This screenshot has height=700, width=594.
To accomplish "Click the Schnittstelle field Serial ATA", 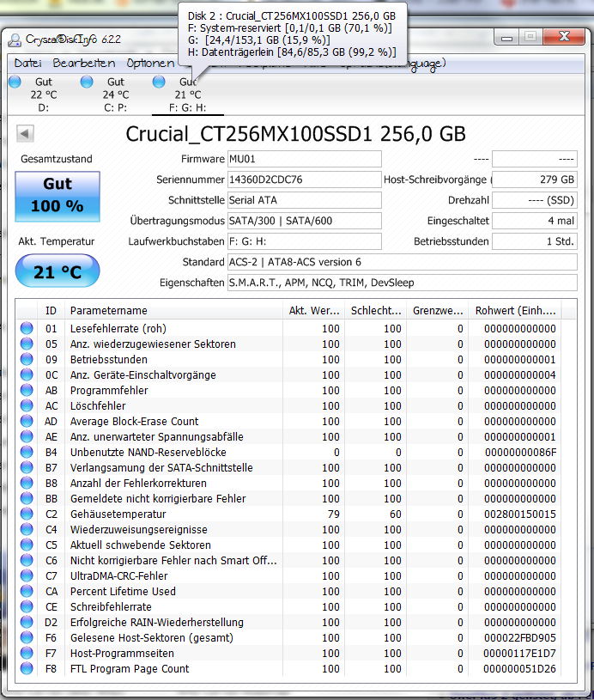I will click(x=305, y=200).
